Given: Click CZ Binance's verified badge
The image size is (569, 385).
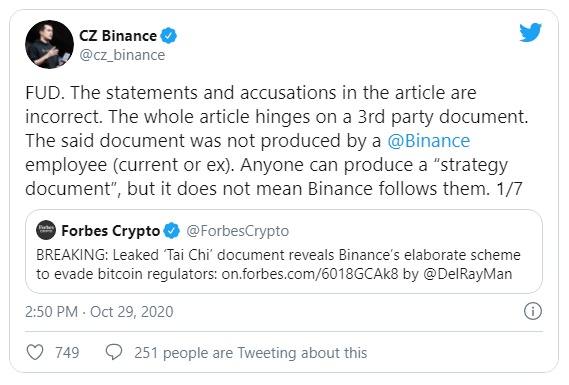Looking at the screenshot, I should click(x=168, y=36).
